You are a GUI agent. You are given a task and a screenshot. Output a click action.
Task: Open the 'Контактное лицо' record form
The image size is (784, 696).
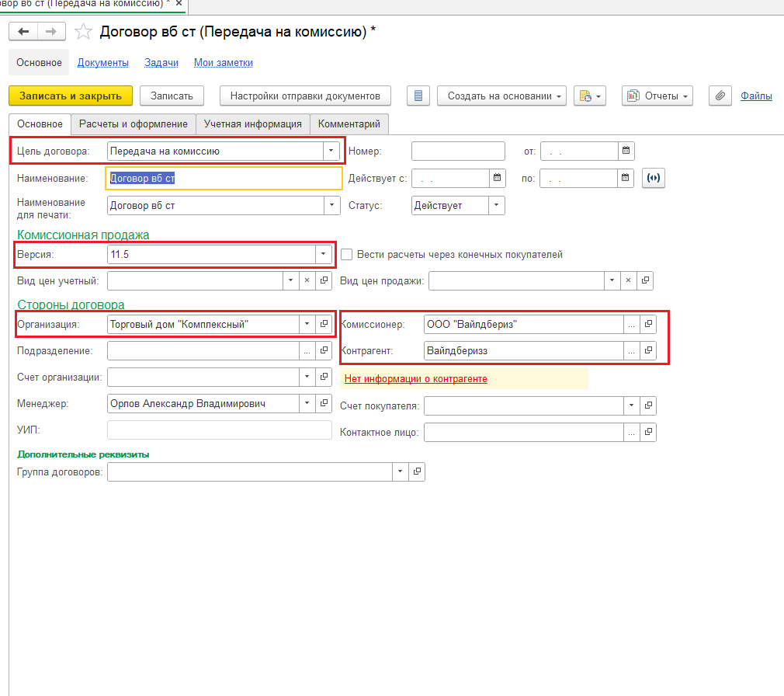(648, 432)
